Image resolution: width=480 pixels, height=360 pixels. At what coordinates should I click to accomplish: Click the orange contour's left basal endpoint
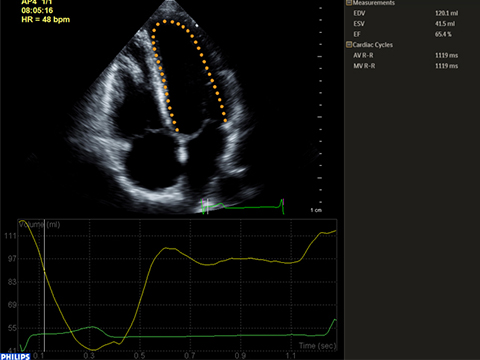tap(177, 130)
